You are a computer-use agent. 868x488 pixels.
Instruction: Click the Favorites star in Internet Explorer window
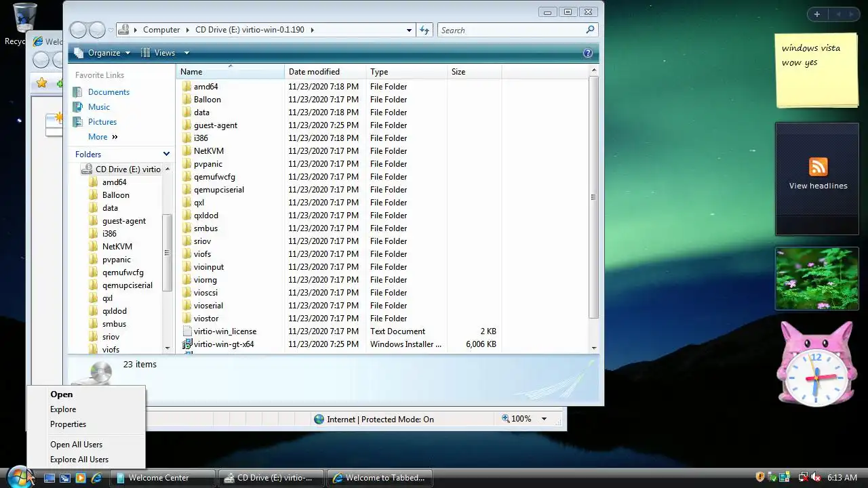point(42,83)
